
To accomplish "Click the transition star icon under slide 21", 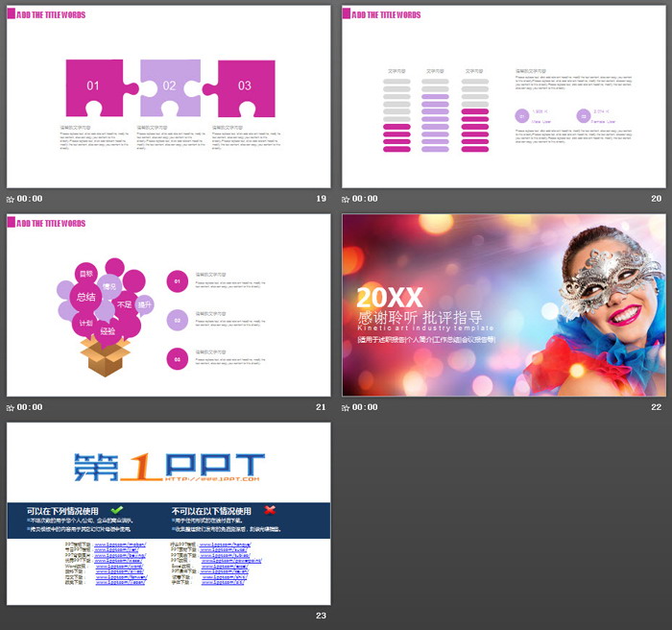I will 11,407.
